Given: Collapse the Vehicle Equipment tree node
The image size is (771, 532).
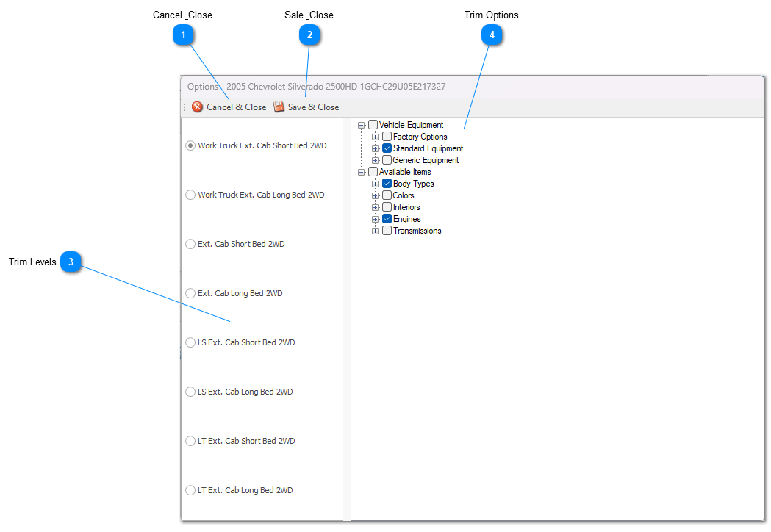Looking at the screenshot, I should pos(362,126).
